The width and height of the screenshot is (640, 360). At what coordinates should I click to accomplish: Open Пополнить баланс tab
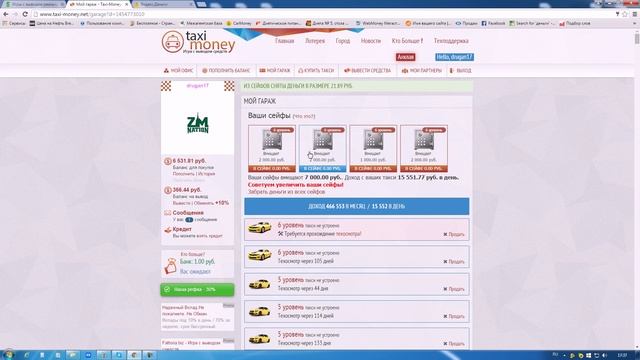(226, 71)
